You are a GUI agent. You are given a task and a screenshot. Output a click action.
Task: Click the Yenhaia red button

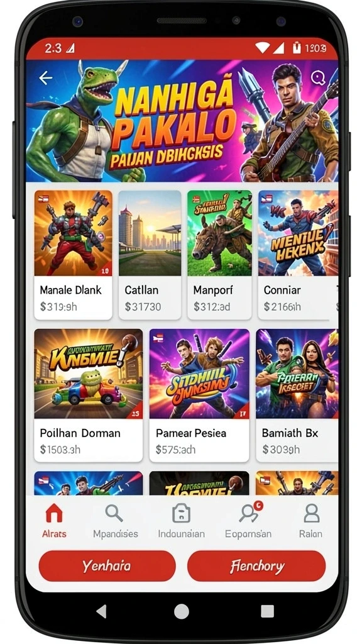107,567
